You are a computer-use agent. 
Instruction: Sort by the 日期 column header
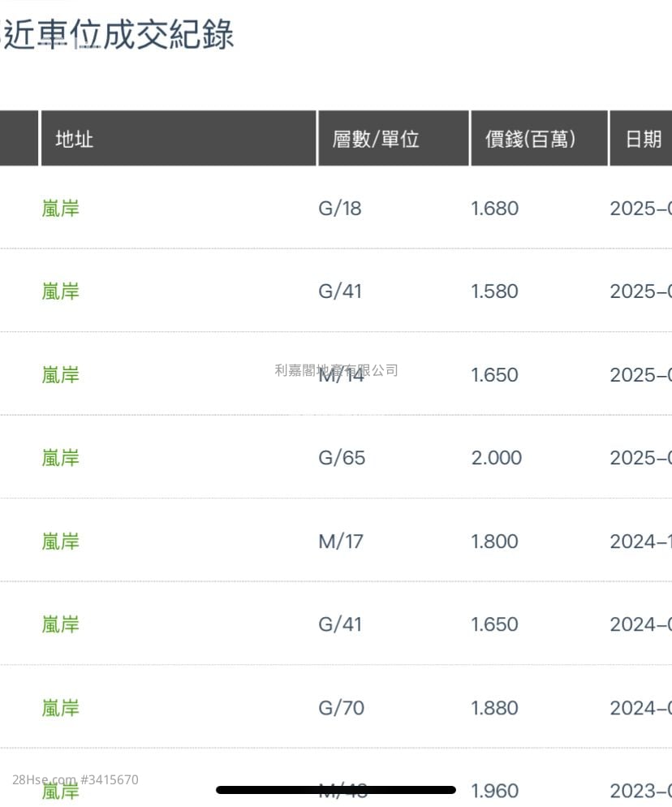(641, 139)
